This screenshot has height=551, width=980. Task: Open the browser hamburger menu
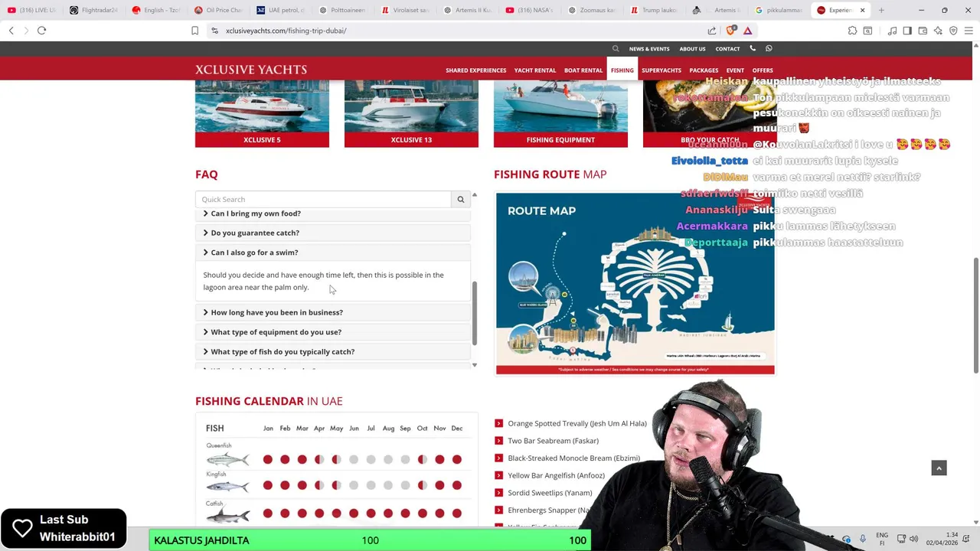point(969,31)
